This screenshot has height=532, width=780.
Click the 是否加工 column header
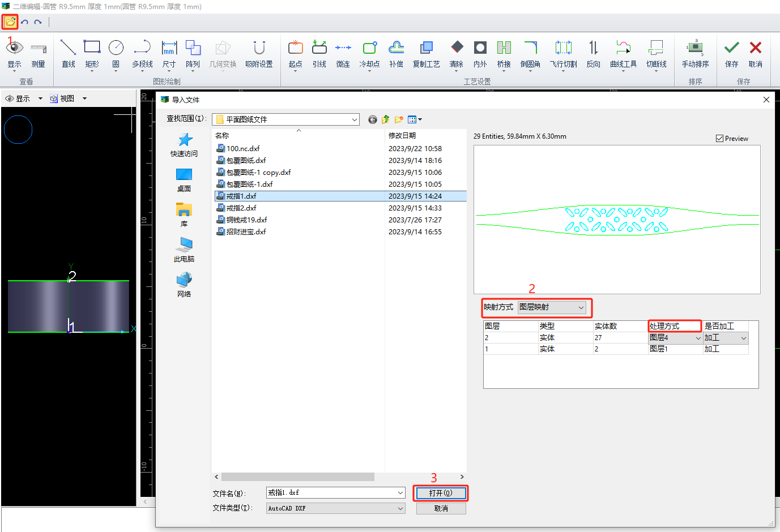726,326
